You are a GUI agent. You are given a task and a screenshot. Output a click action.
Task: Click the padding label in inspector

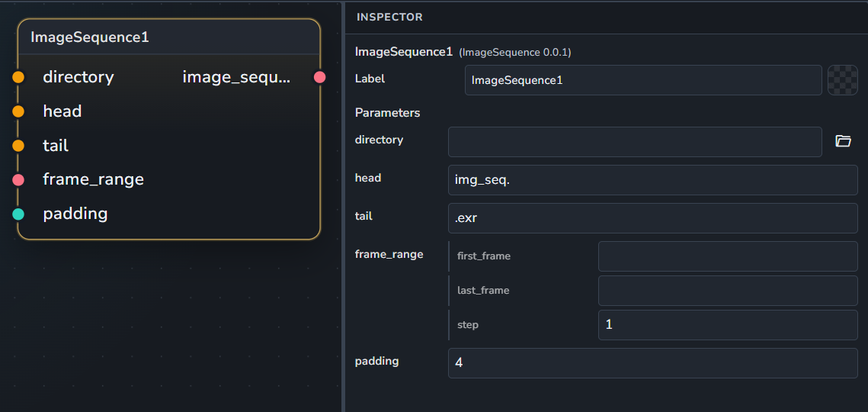(377, 362)
